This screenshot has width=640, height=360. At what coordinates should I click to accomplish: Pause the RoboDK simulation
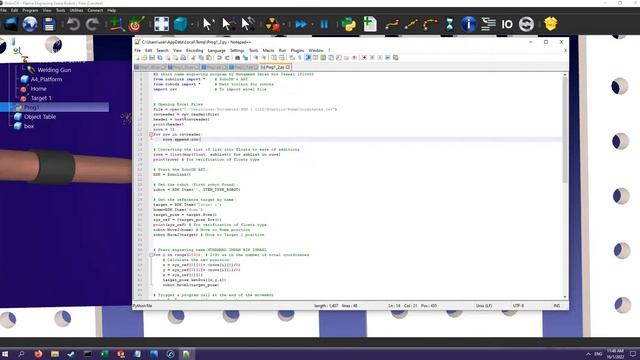324,24
